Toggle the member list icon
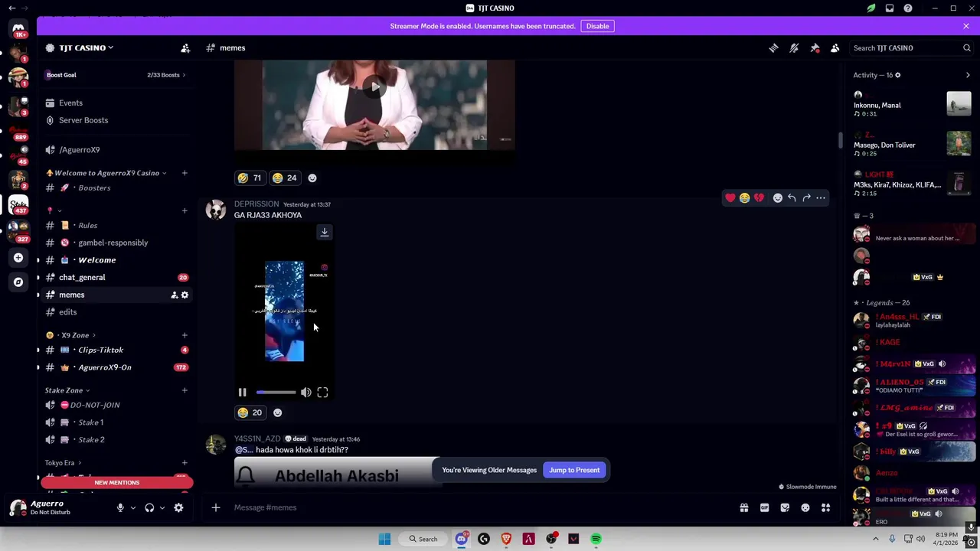The image size is (980, 551). (835, 47)
